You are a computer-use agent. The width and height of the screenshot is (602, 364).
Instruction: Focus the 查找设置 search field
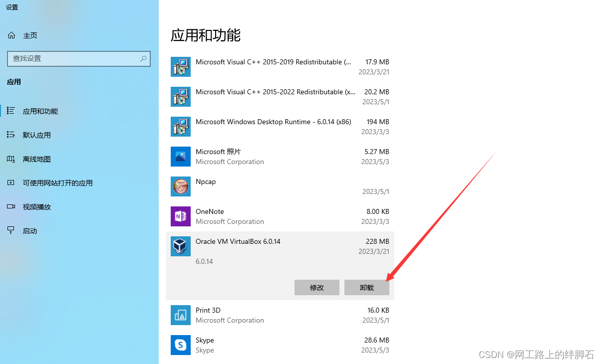[79, 58]
